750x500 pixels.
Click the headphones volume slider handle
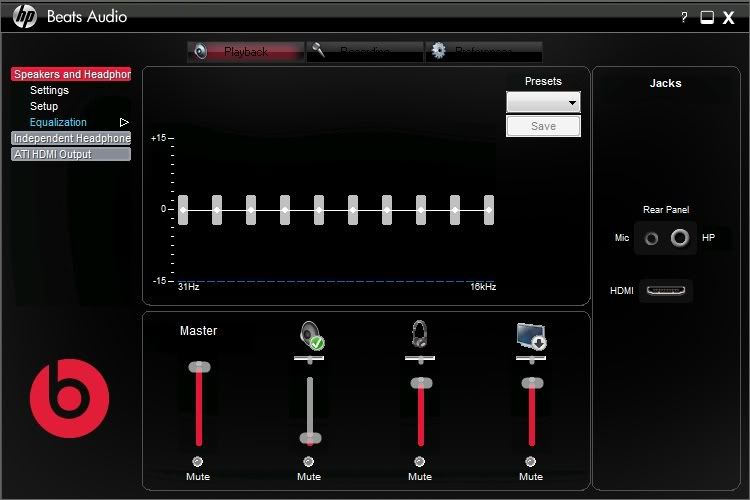point(421,383)
